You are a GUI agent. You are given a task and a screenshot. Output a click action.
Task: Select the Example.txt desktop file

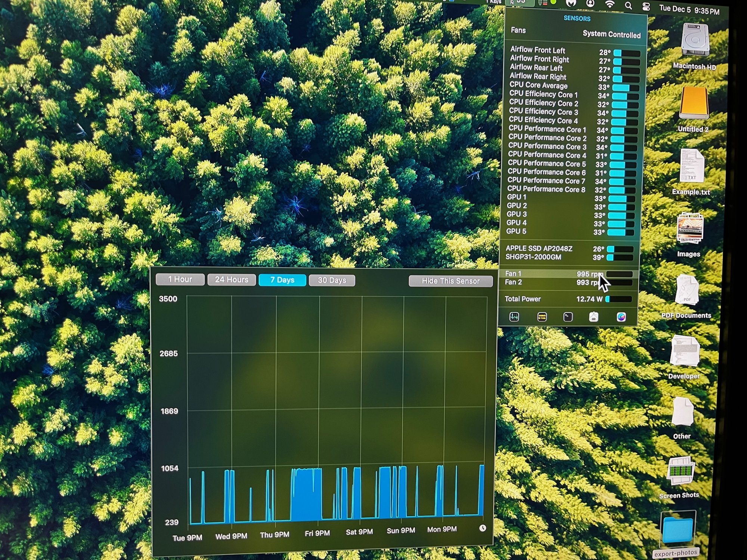click(692, 166)
